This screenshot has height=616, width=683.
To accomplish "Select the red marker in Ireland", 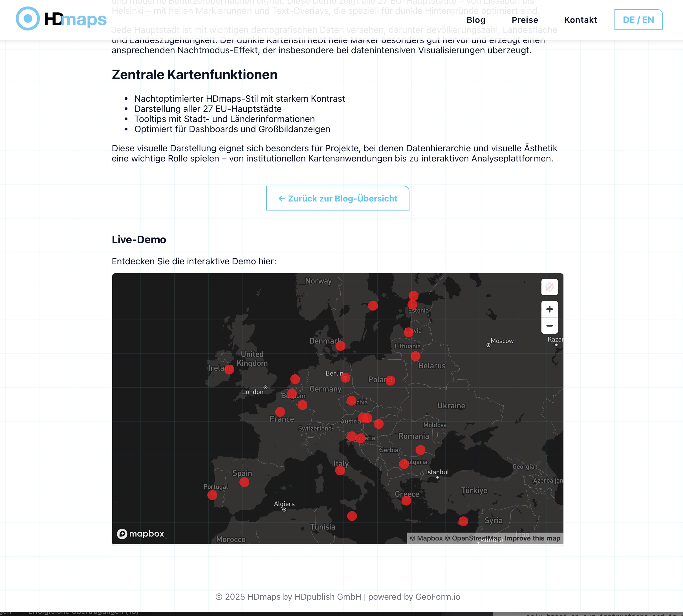I will (x=229, y=369).
